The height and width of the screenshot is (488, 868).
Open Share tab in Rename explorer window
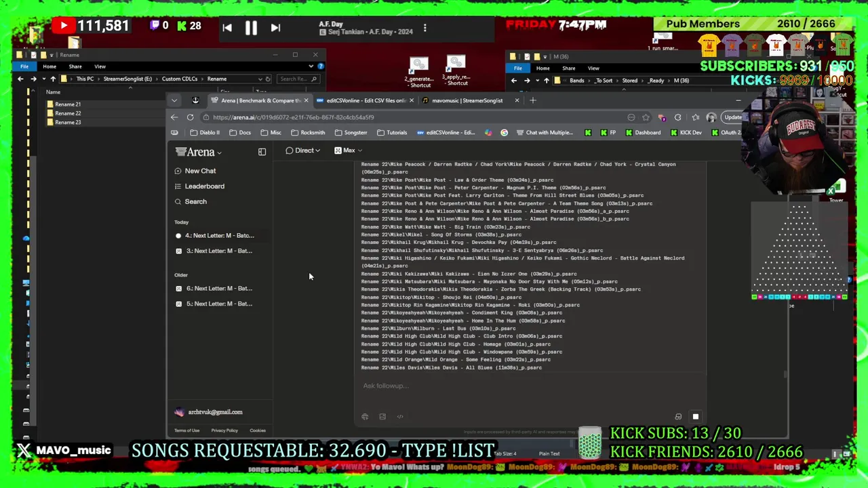(x=75, y=66)
